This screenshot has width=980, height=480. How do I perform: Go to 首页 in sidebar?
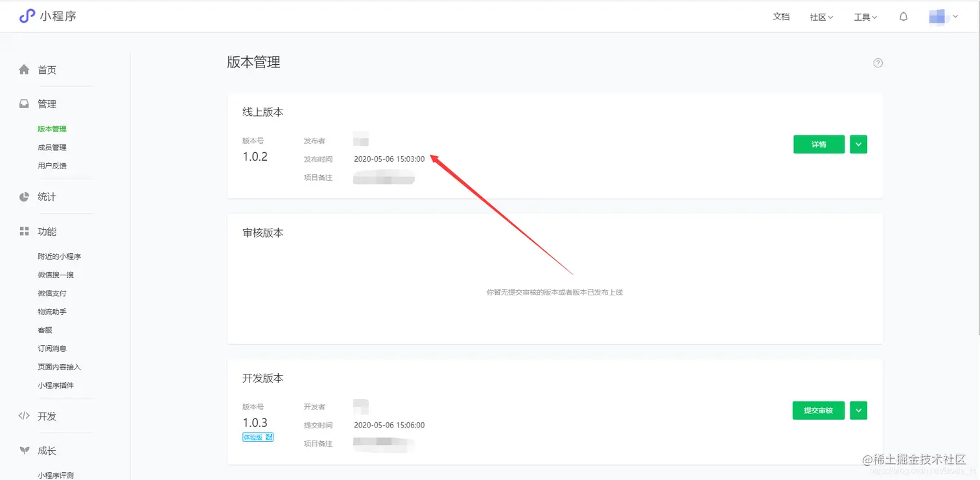47,69
